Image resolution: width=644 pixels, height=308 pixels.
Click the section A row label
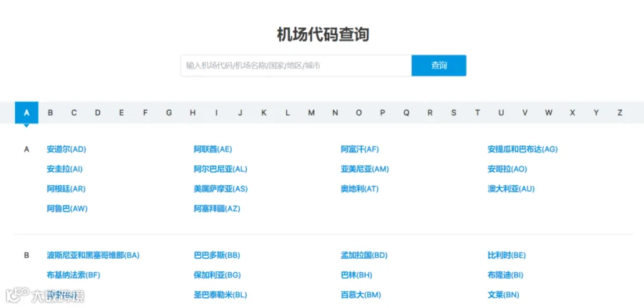(26, 149)
